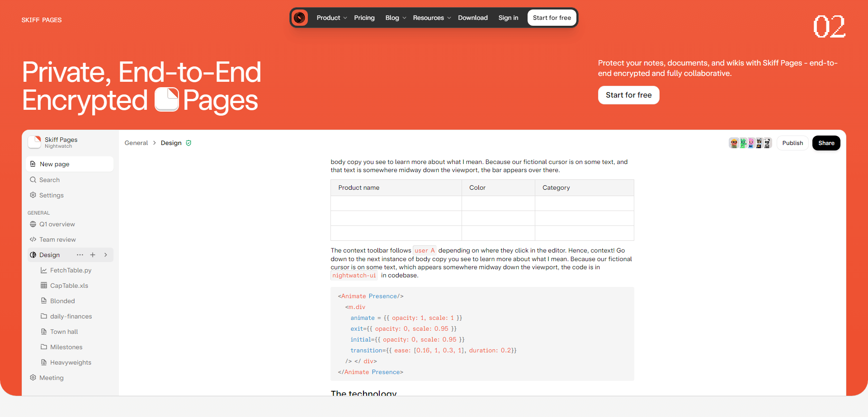Click General in the breadcrumb
This screenshot has height=417, width=868.
tap(136, 143)
